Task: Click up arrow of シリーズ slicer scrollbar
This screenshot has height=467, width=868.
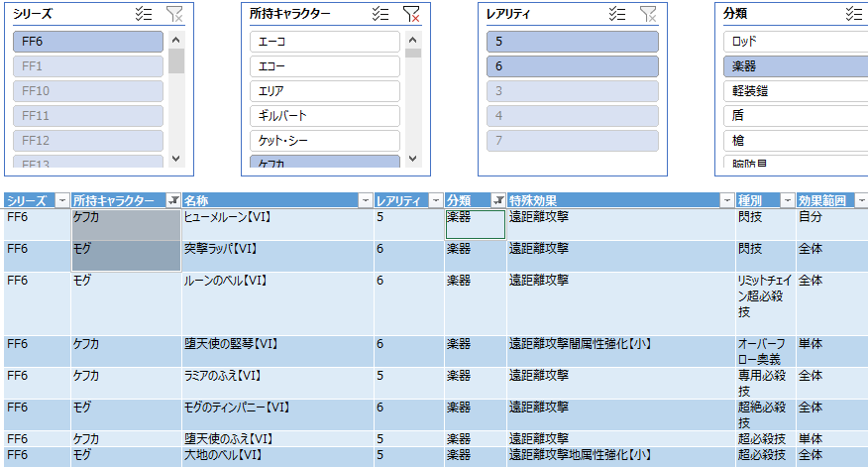Action: point(176,40)
